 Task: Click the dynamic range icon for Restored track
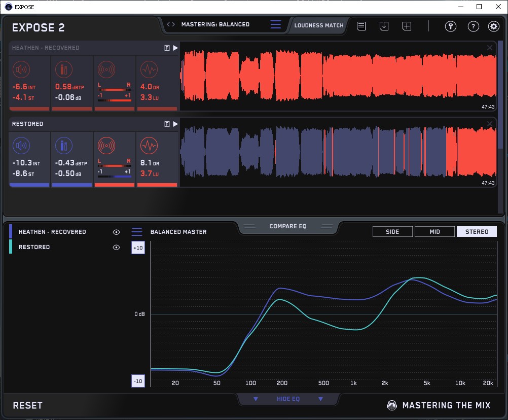tap(149, 146)
